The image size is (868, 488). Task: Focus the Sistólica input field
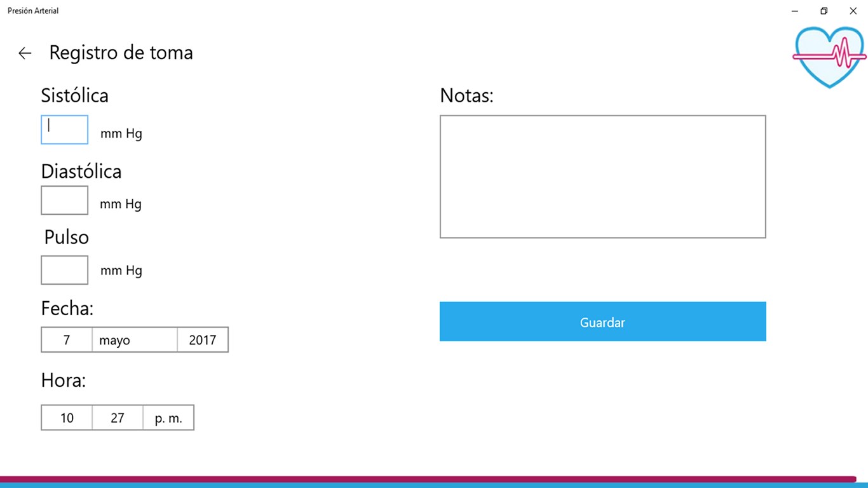[x=64, y=130]
